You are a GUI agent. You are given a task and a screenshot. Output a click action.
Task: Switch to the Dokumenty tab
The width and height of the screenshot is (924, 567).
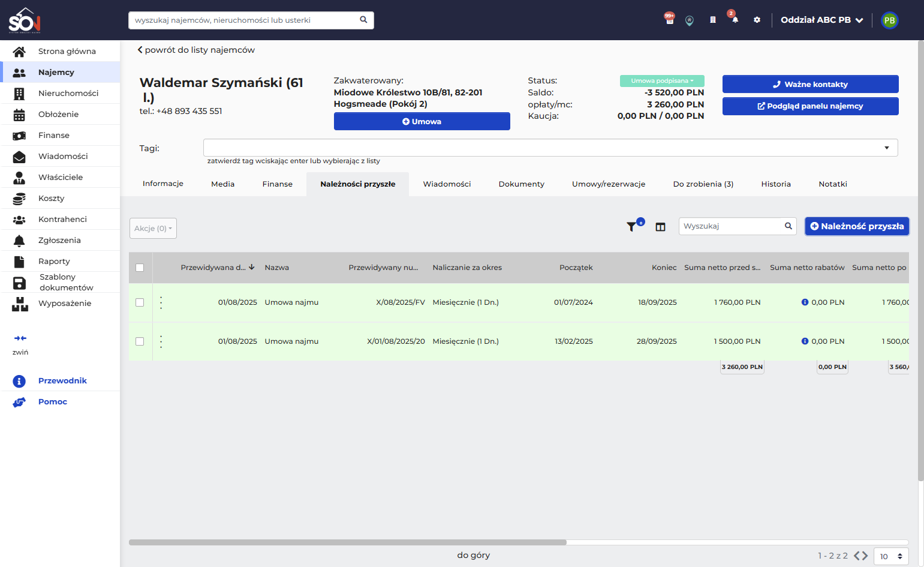[521, 184]
